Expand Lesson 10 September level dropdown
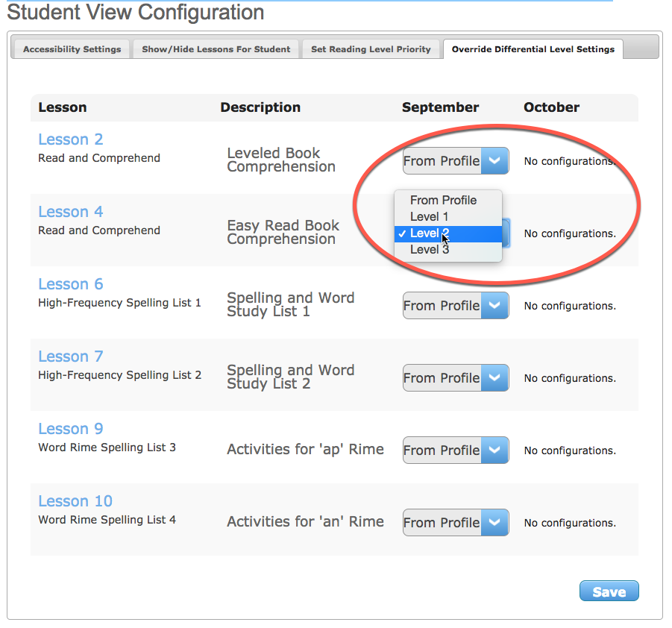This screenshot has width=672, height=628. pyautogui.click(x=456, y=523)
